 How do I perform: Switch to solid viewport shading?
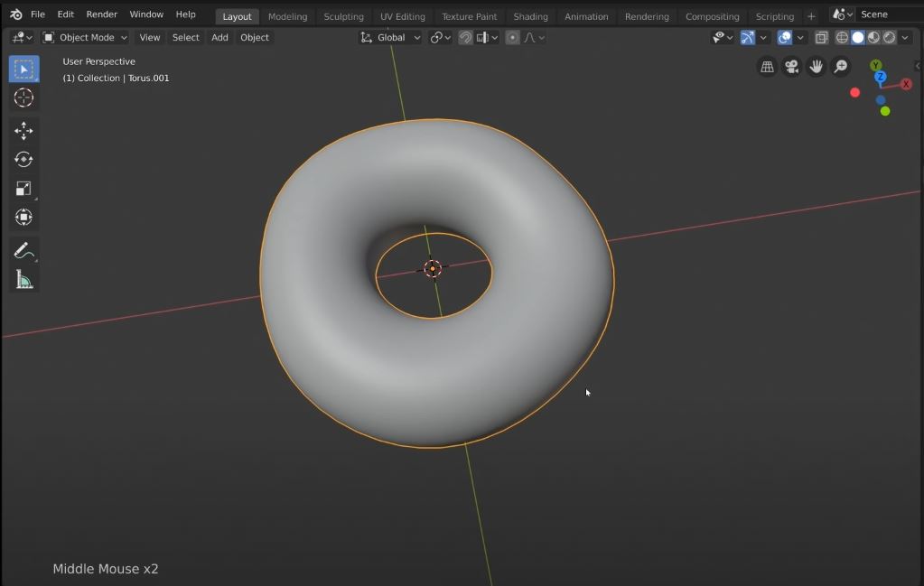click(858, 38)
